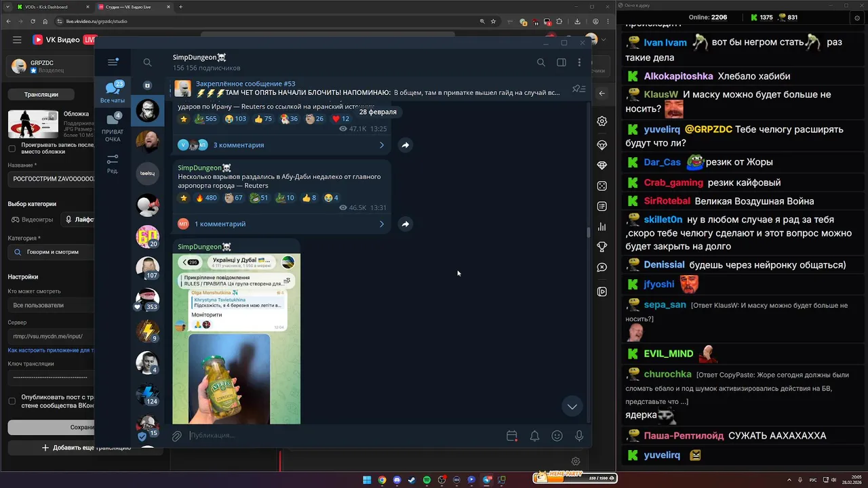
Task: Open settings gear in Kick sidebar
Action: coord(602,121)
